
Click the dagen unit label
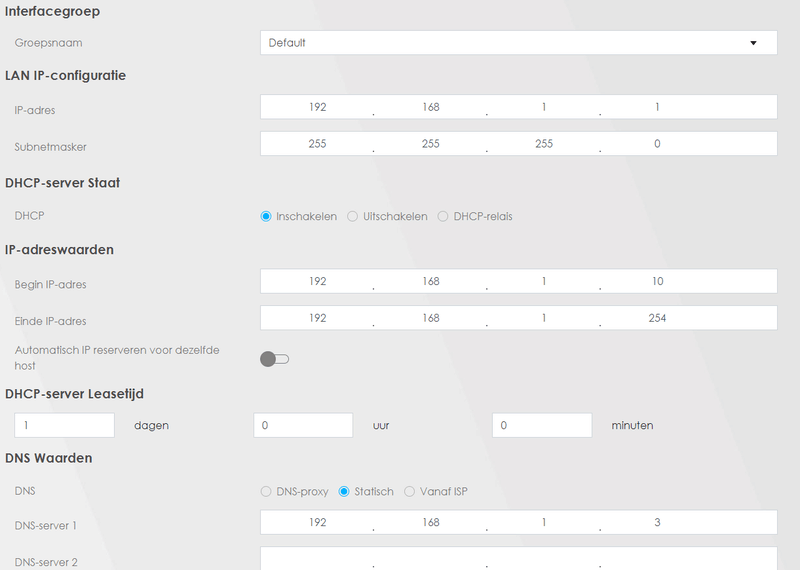coord(152,426)
